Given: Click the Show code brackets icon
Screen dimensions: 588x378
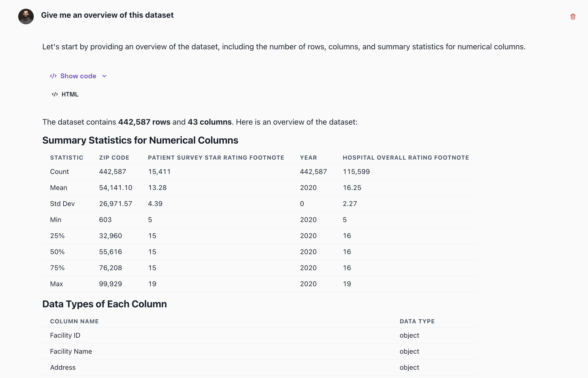Looking at the screenshot, I should 53,76.
